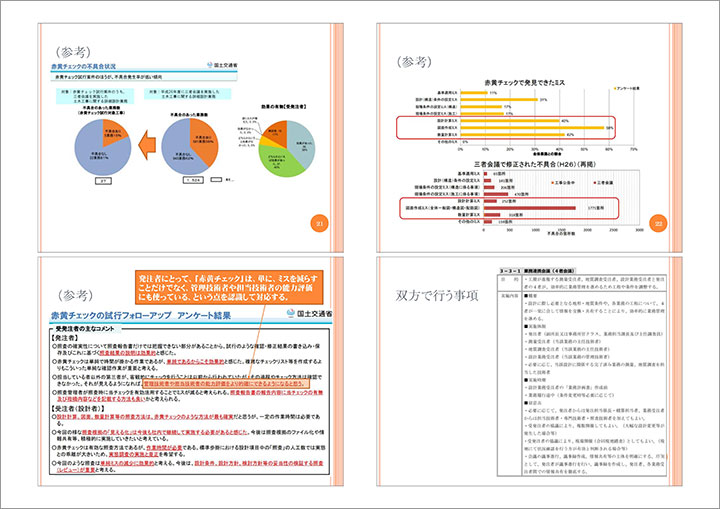The width and height of the screenshot is (720, 509).
Task: Click the (参考) title on slide 22
Action: [414, 61]
